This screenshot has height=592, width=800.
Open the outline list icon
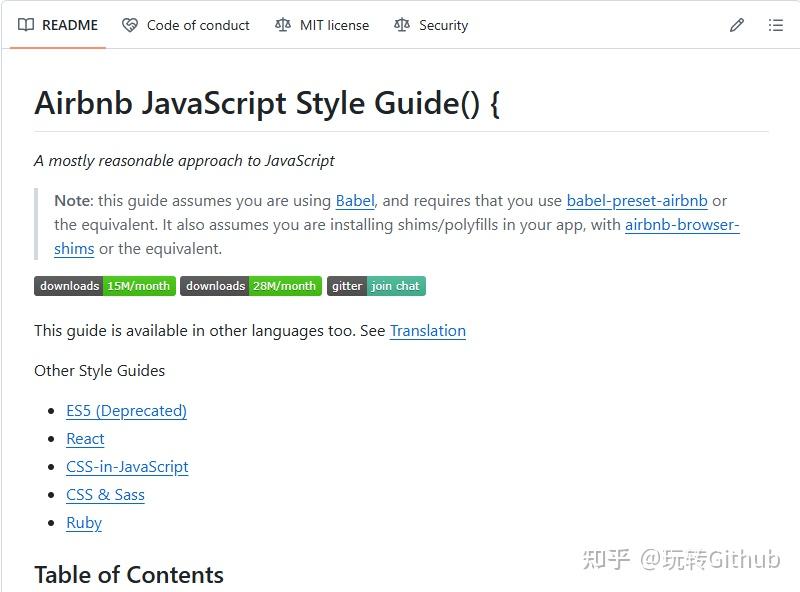[x=776, y=25]
